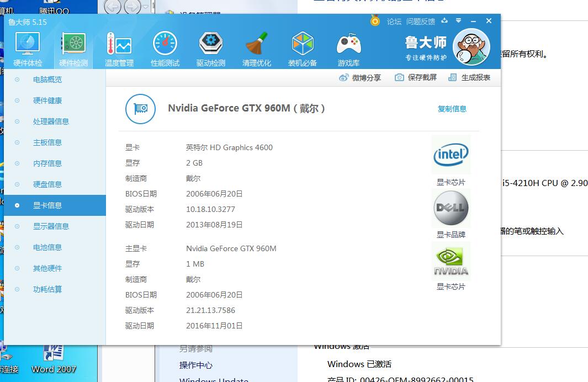Click 复制信息 copy info link
Viewport: 588px width, 382px height.
point(452,109)
